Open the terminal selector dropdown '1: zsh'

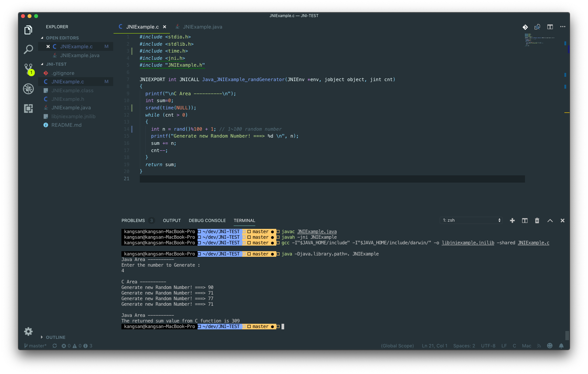pyautogui.click(x=472, y=220)
